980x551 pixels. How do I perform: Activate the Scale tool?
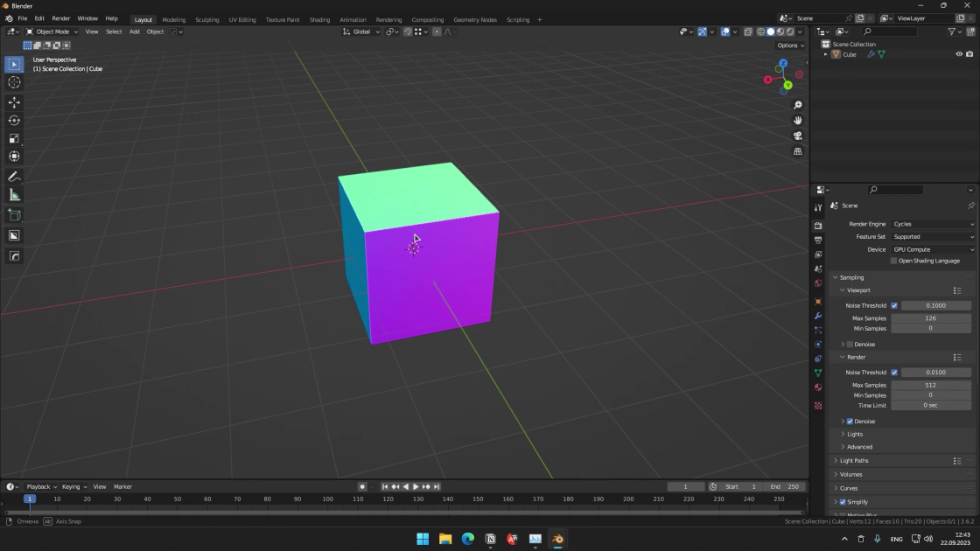click(x=14, y=139)
